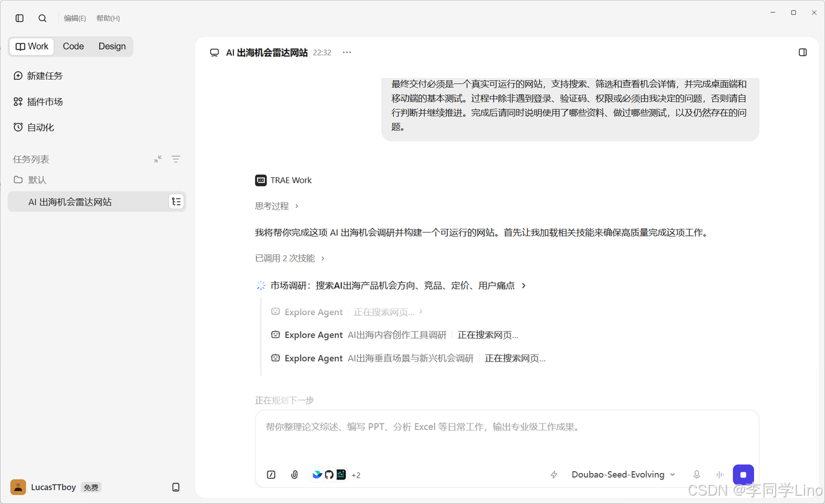The height and width of the screenshot is (504, 825).
Task: Open the first Explore Agent row 正在搜索网页
Action: coord(347,312)
